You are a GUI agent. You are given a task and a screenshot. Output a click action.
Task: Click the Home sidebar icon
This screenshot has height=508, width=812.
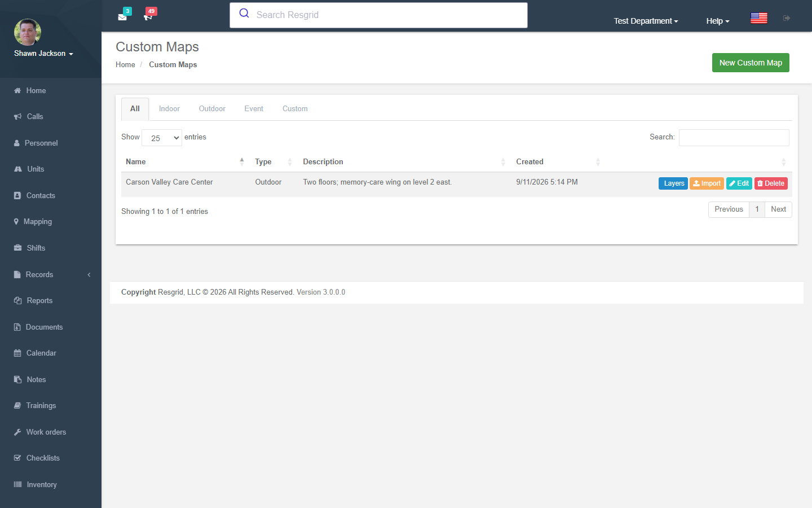pos(17,90)
